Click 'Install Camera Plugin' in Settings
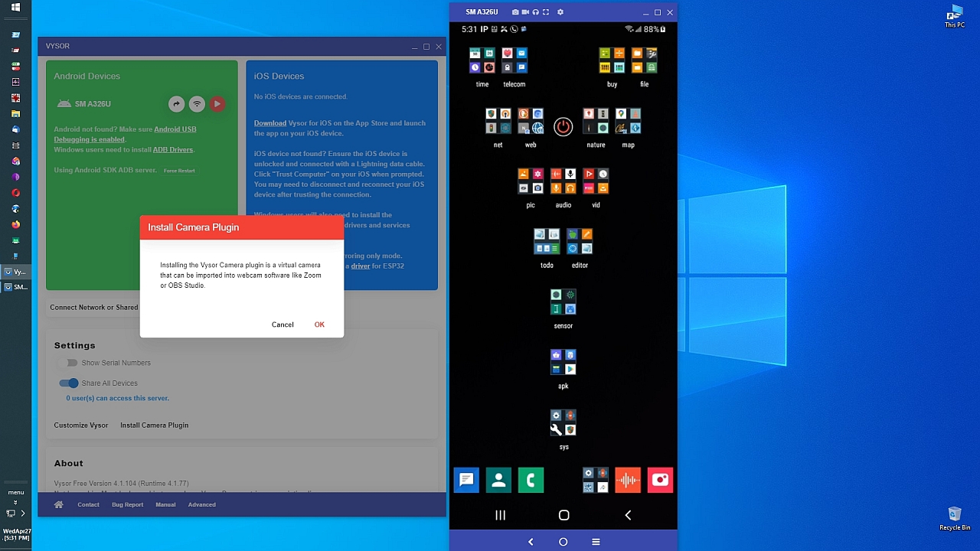The width and height of the screenshot is (980, 551). [154, 425]
